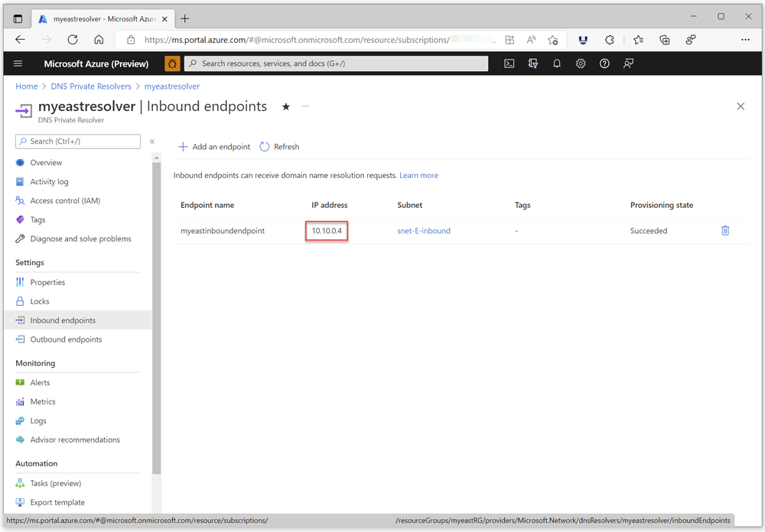Open Azure notifications bell

[x=557, y=63]
